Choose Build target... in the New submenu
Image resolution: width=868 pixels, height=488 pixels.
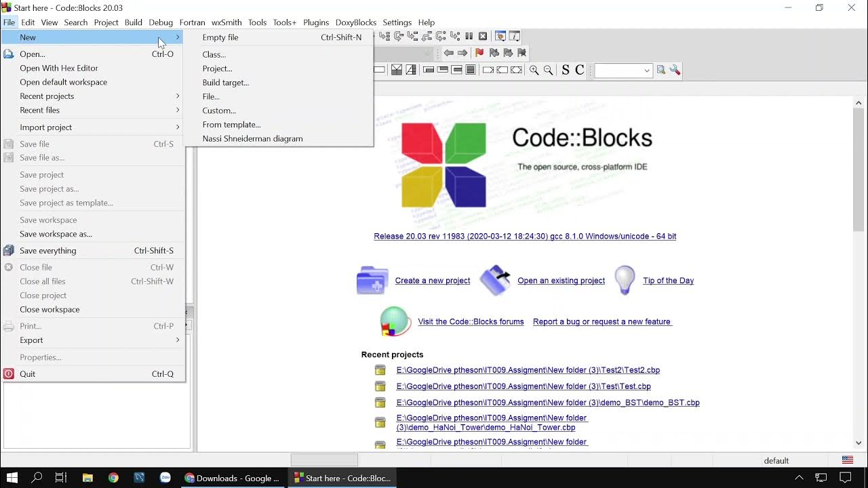click(279, 83)
